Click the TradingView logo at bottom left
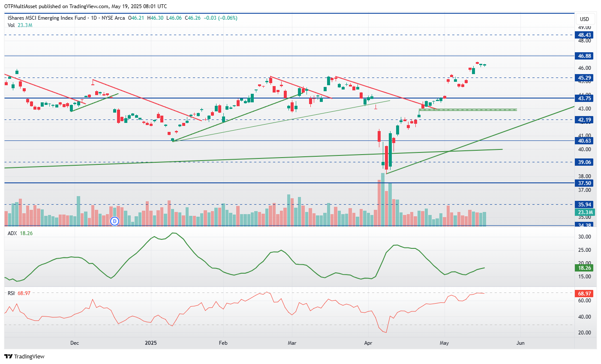This screenshot has height=364, width=601. coord(24,356)
